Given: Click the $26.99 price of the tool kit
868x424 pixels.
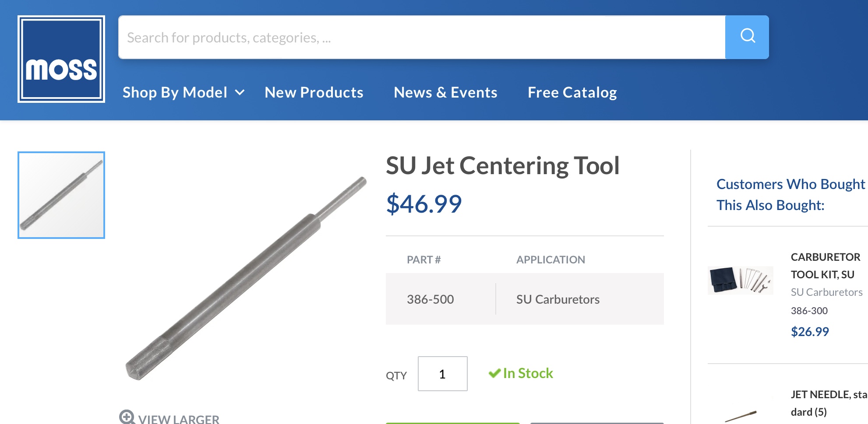Looking at the screenshot, I should point(810,332).
